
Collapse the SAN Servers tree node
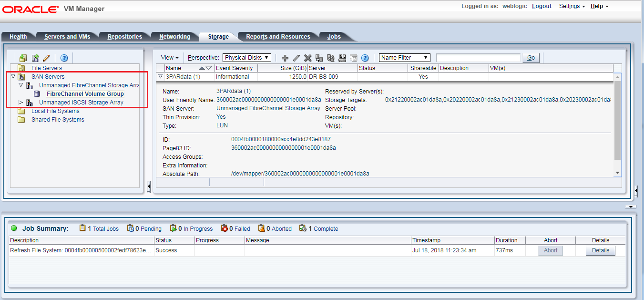pos(13,77)
